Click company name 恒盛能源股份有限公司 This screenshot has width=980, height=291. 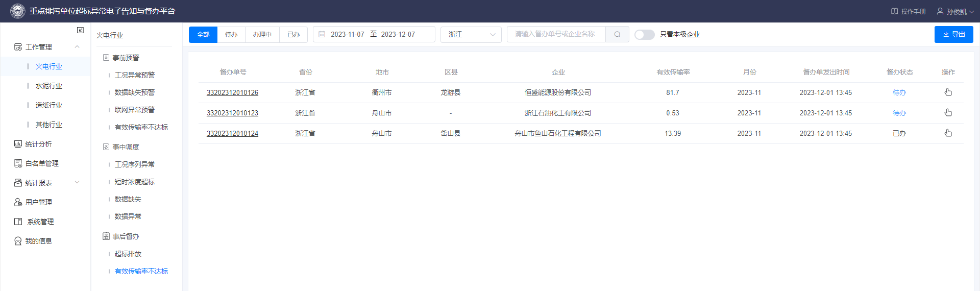click(558, 92)
